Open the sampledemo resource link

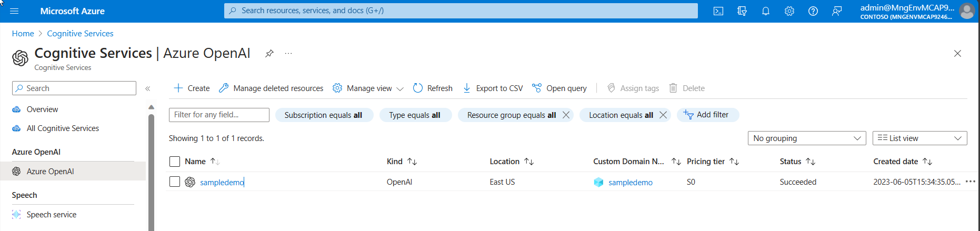[222, 182]
